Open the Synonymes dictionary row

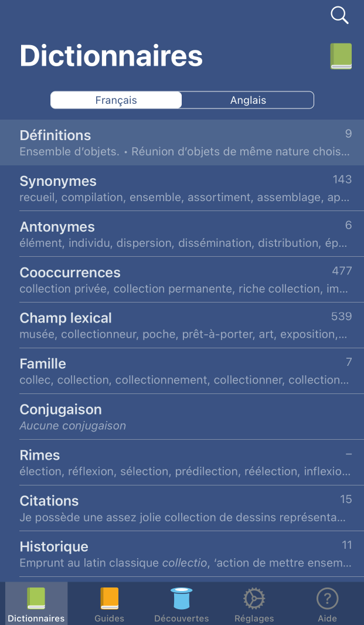182,188
